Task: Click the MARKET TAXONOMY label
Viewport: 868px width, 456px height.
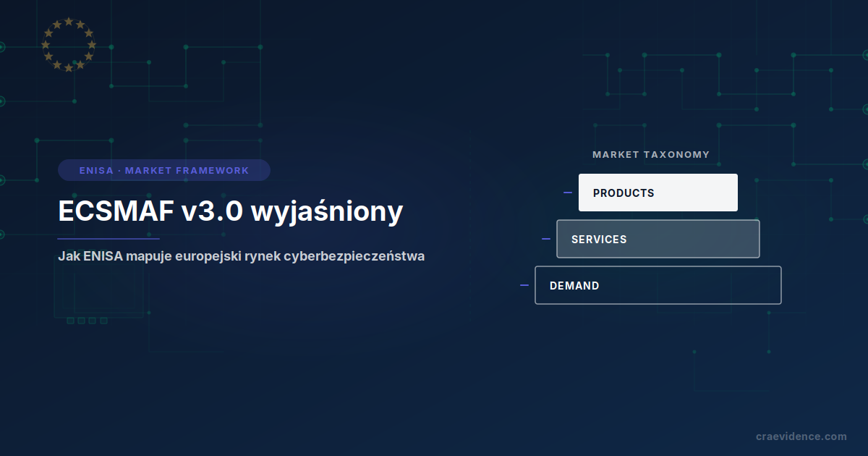Action: (x=651, y=154)
